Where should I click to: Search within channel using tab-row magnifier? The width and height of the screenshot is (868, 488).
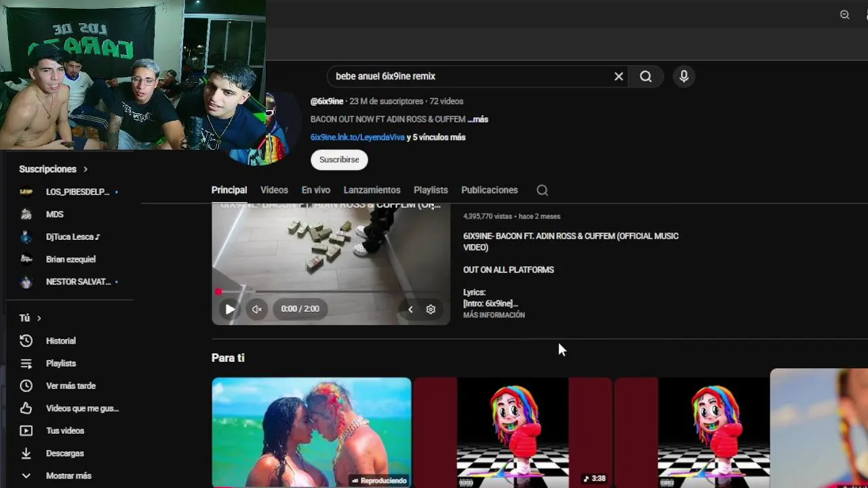[542, 190]
